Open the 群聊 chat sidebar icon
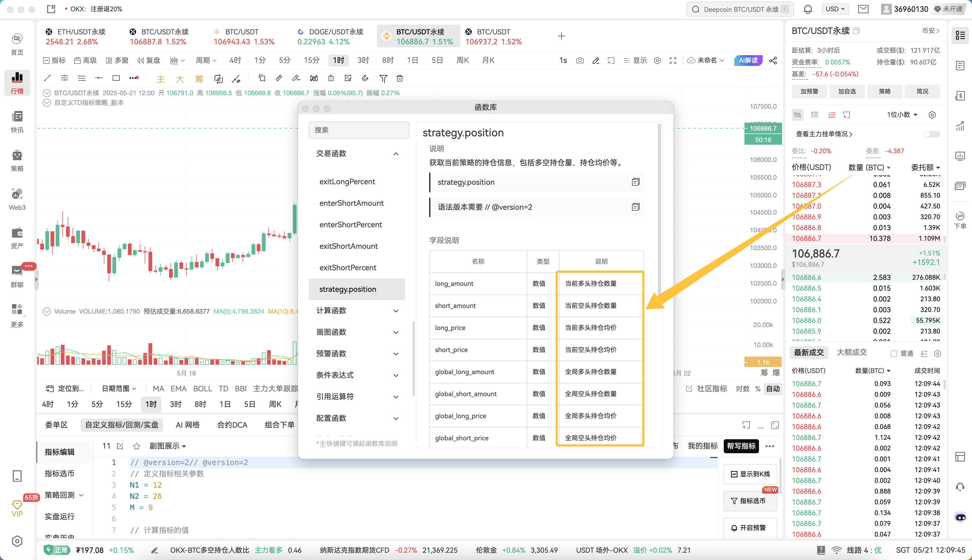Viewport: 972px width, 560px height. pos(17,271)
